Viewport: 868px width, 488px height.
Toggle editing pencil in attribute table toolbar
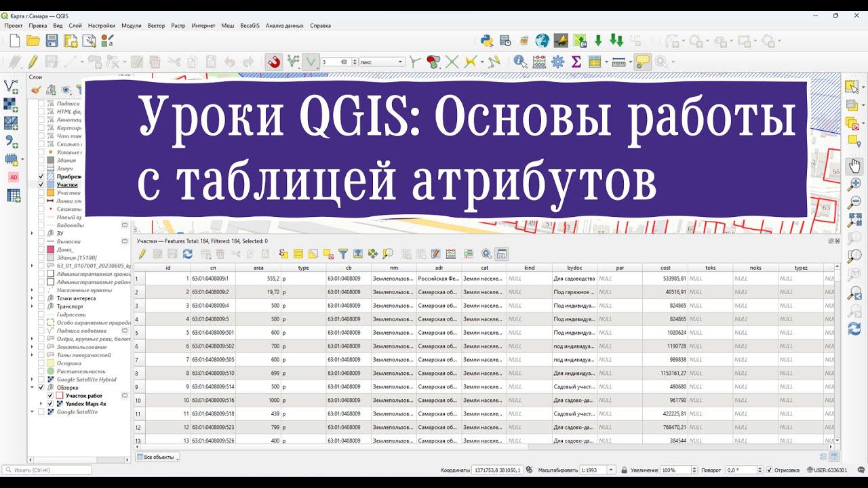click(x=142, y=254)
